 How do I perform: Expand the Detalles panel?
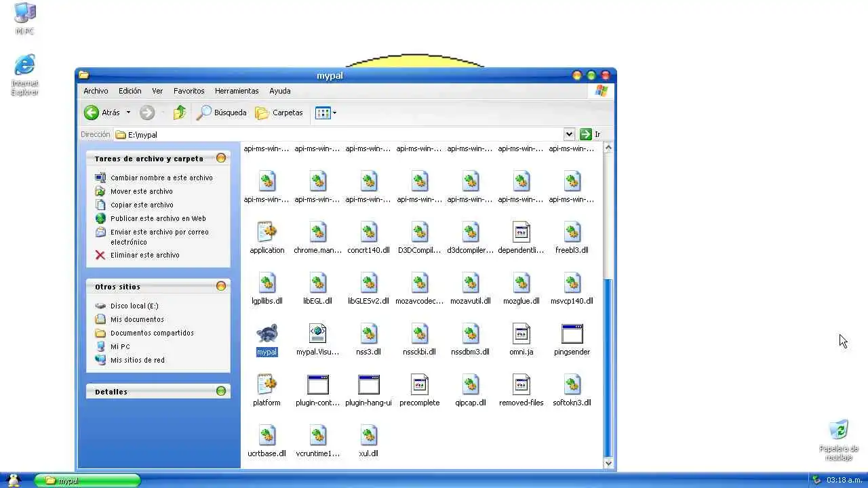(221, 391)
